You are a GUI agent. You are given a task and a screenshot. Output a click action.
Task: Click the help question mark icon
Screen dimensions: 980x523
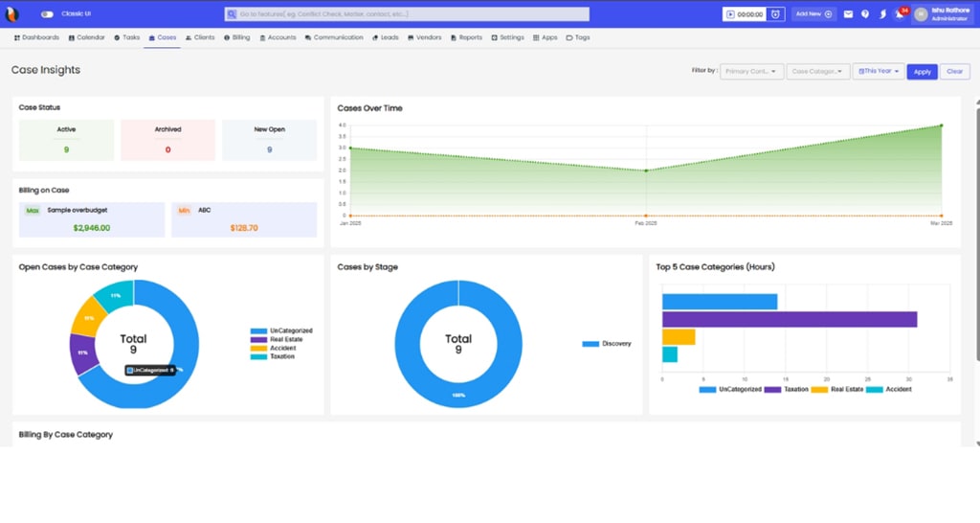pyautogui.click(x=865, y=14)
